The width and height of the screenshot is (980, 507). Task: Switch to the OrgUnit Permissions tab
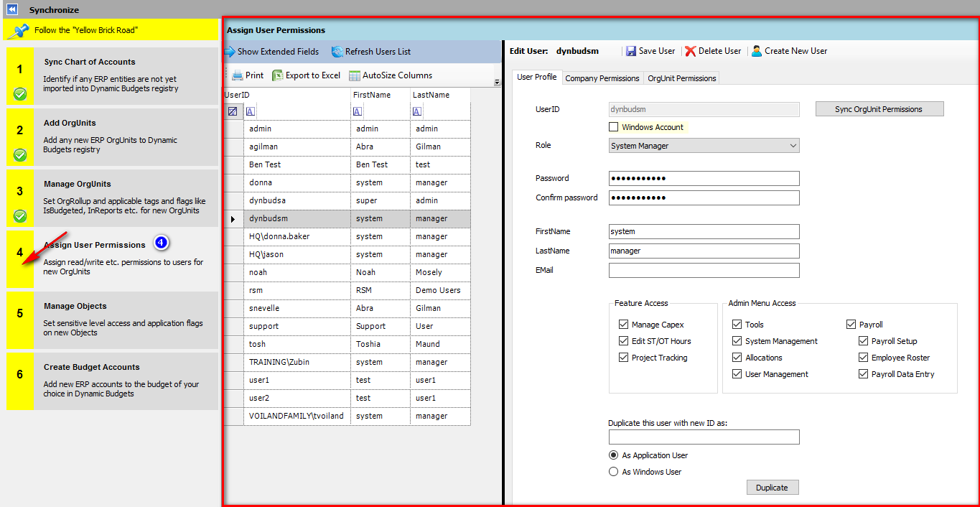(681, 78)
